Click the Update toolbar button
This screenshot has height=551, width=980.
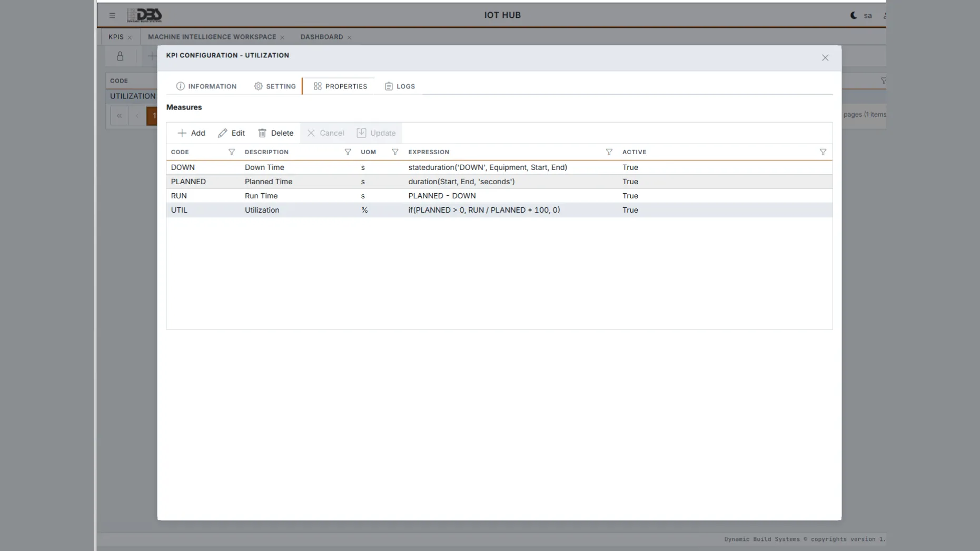[x=376, y=133]
